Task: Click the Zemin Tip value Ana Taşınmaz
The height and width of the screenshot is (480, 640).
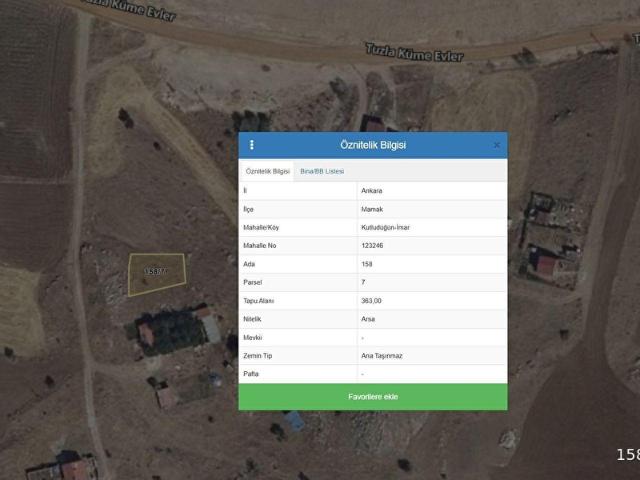Action: (380, 355)
